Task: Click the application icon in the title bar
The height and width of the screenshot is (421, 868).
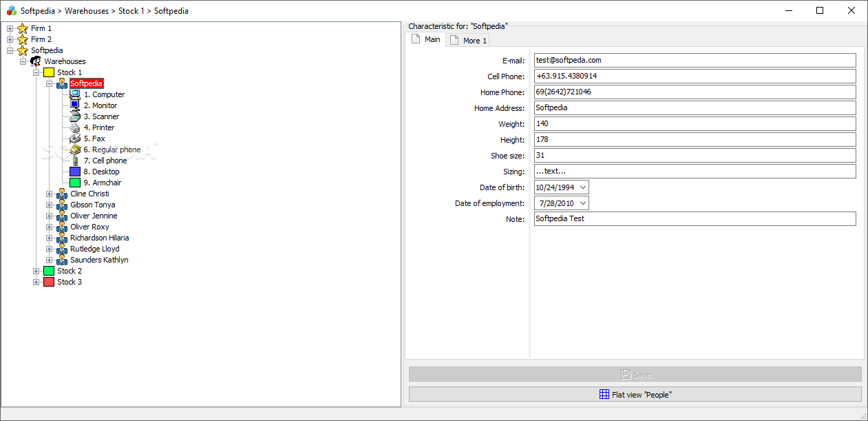Action: click(x=12, y=10)
